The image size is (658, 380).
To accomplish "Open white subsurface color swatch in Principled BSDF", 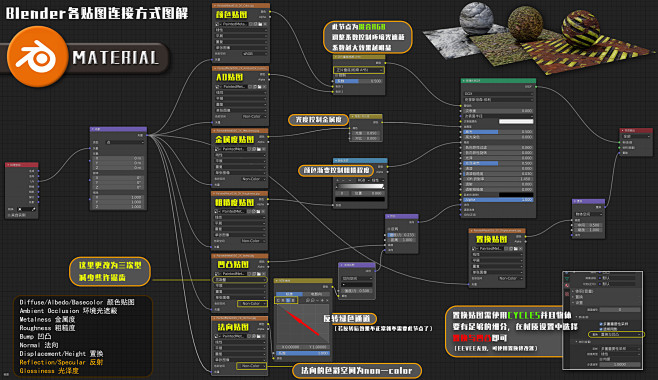I will (x=516, y=121).
